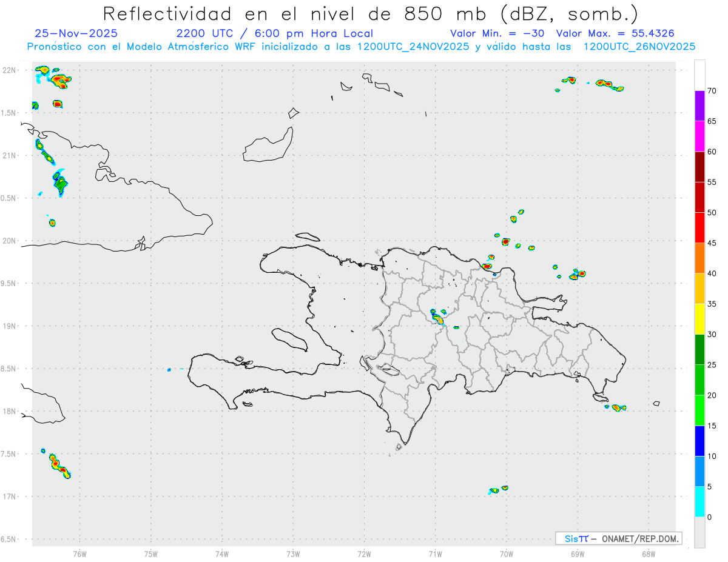The image size is (728, 562).
Task: Click the colorbar value '15'
Action: coord(712,426)
